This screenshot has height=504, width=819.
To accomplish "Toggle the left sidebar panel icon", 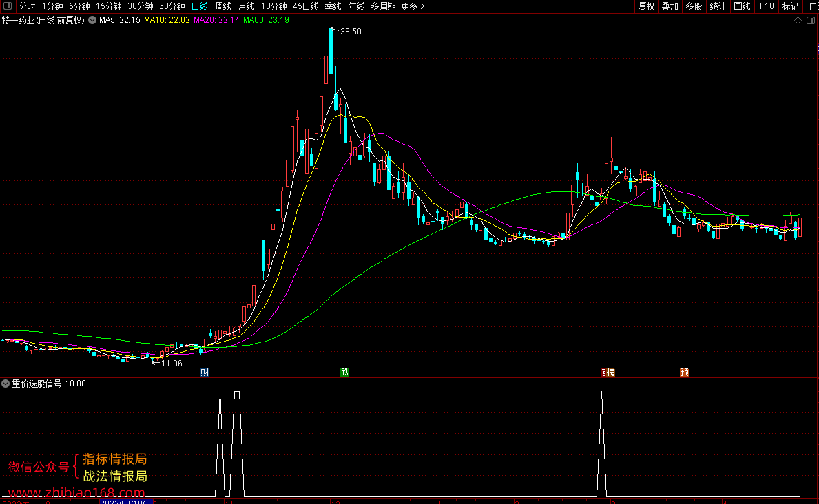I will (8, 6).
